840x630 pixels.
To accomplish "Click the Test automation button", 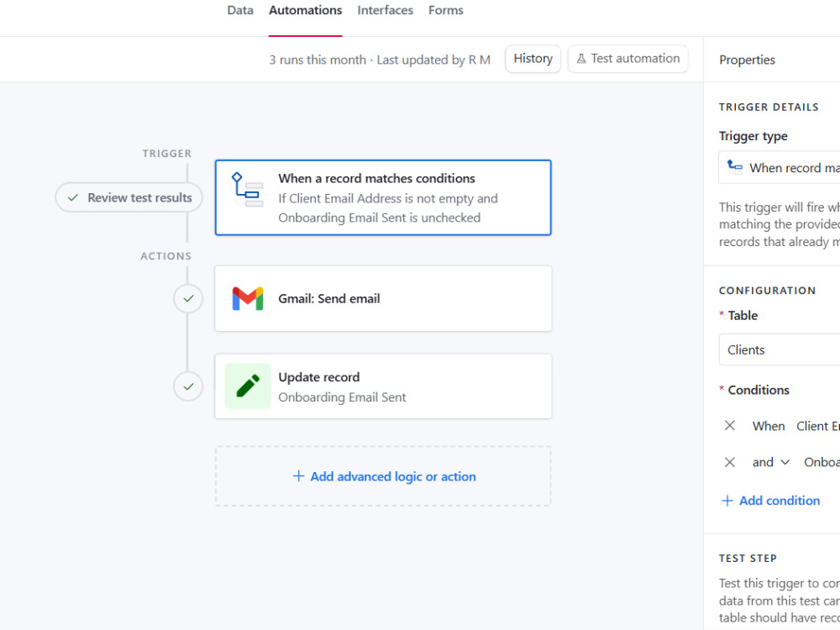I will coord(627,59).
